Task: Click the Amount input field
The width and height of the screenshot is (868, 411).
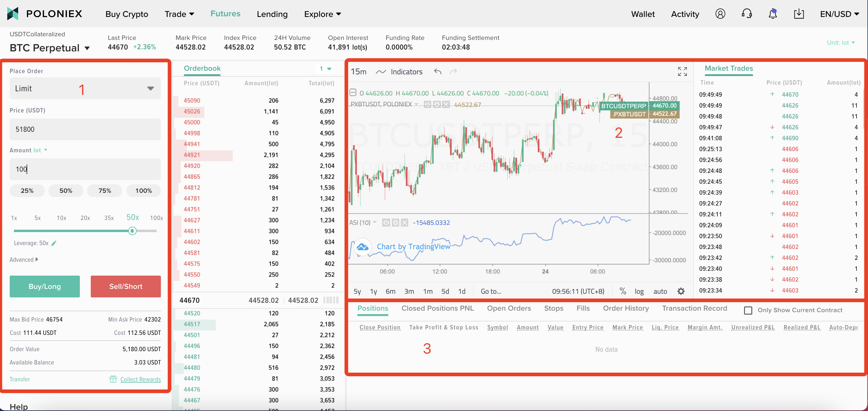Action: (x=85, y=169)
